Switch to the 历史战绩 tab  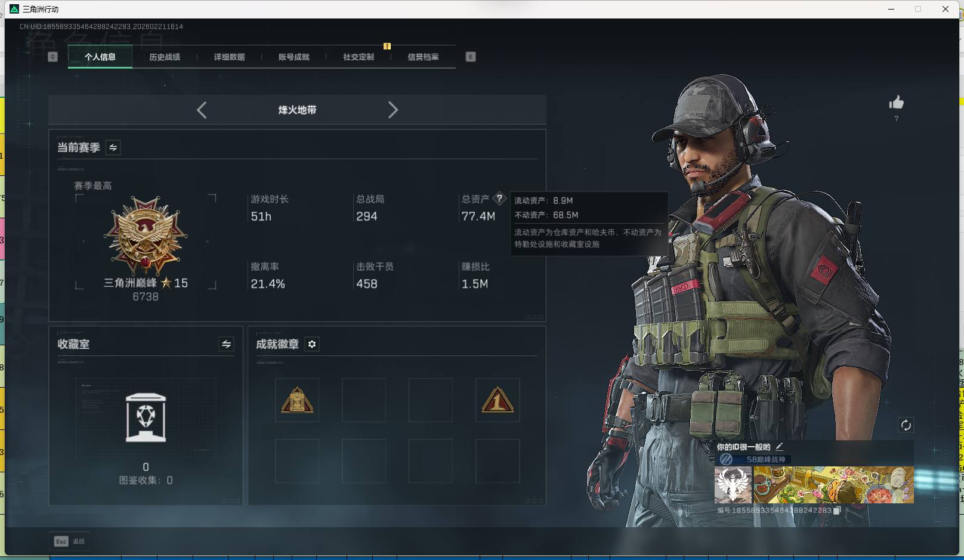tap(165, 57)
